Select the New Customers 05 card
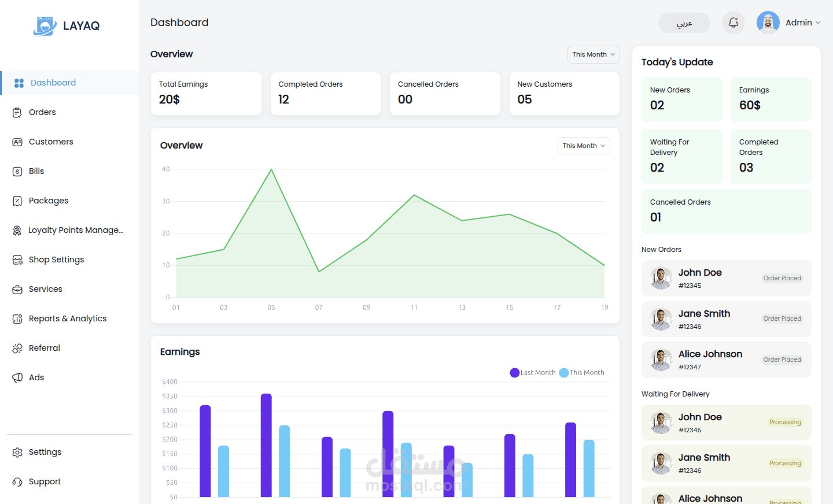This screenshot has height=504, width=833. pos(565,94)
